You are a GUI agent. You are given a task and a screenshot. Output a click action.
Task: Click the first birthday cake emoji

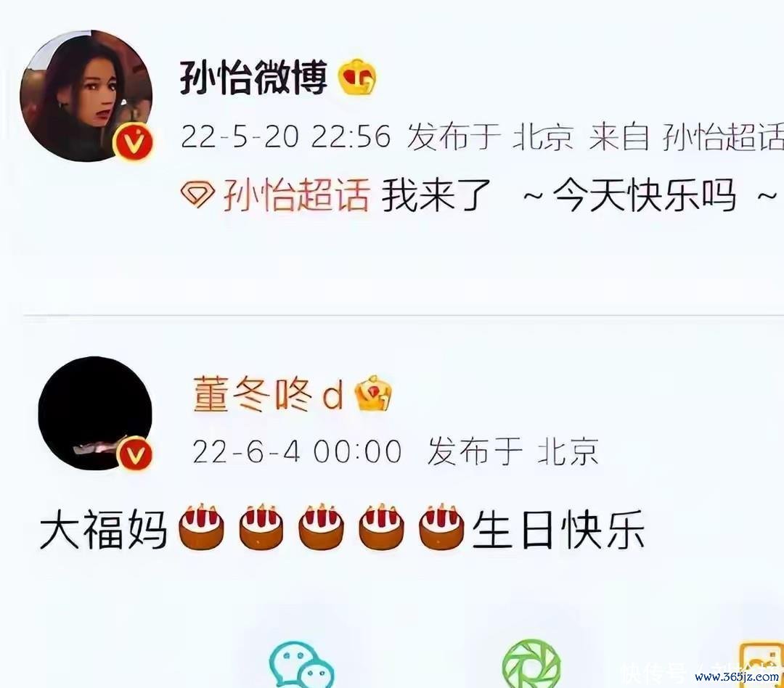[201, 527]
